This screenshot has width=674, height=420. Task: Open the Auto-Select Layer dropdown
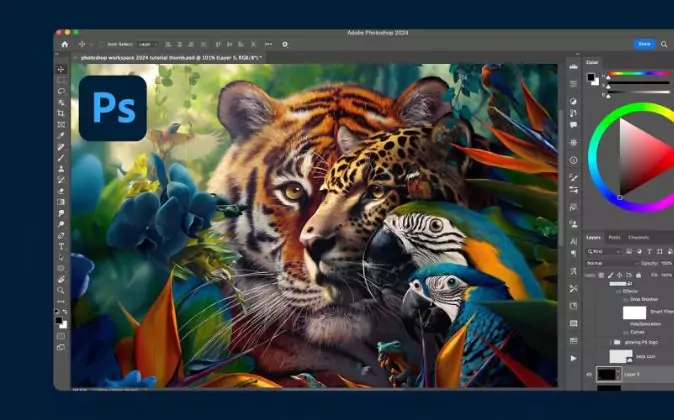click(148, 44)
